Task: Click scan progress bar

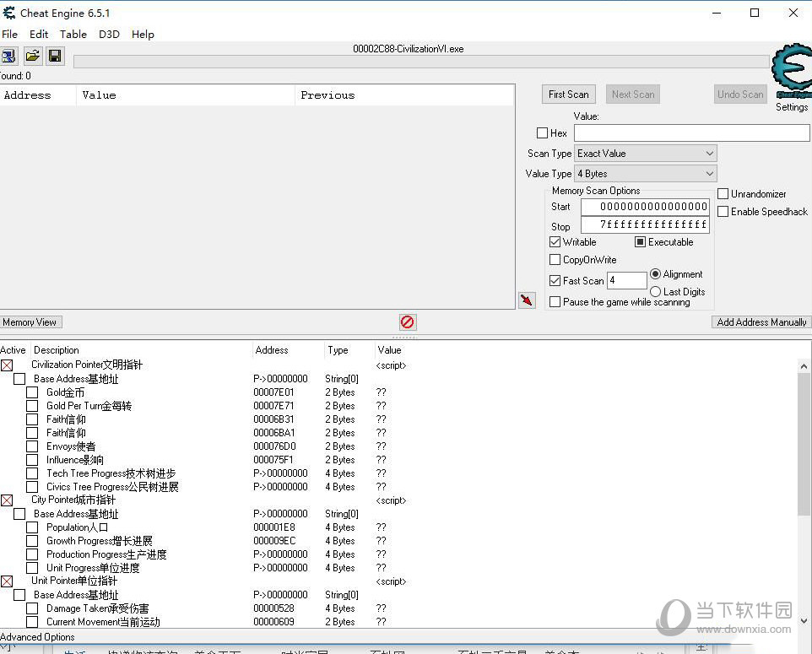Action: pyautogui.click(x=421, y=62)
